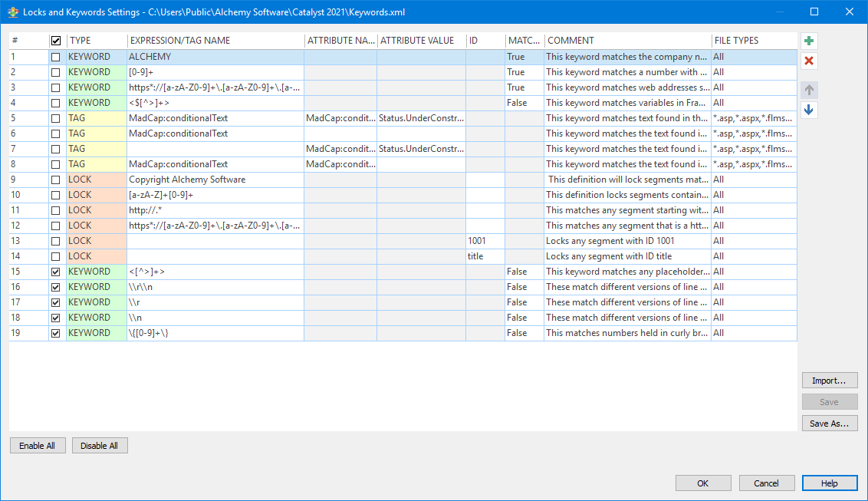This screenshot has height=501, width=868.
Task: Click False match cell in row 4
Action: coord(524,102)
